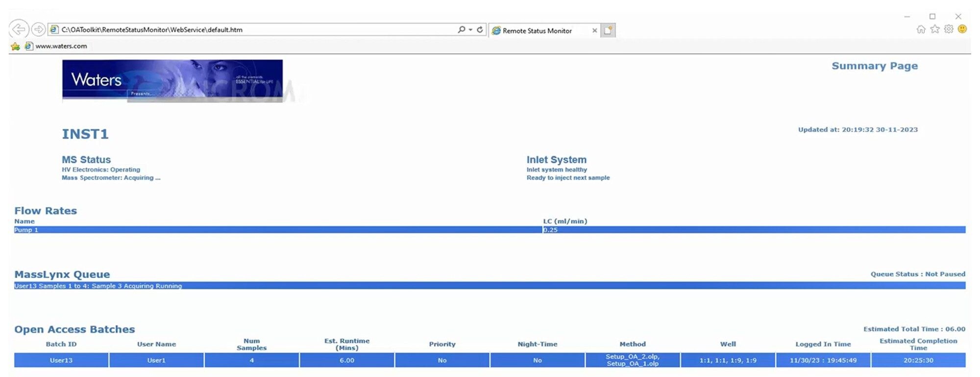Click the Num Samples column header

click(x=252, y=344)
